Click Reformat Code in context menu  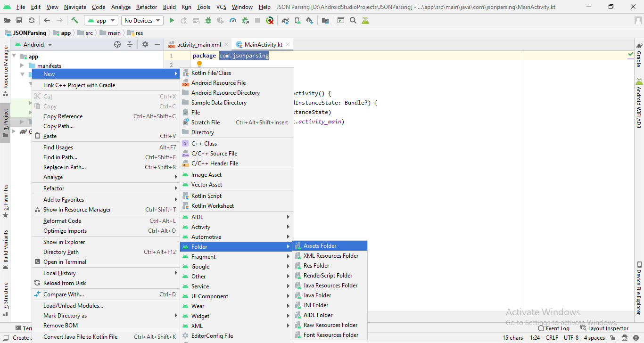62,221
